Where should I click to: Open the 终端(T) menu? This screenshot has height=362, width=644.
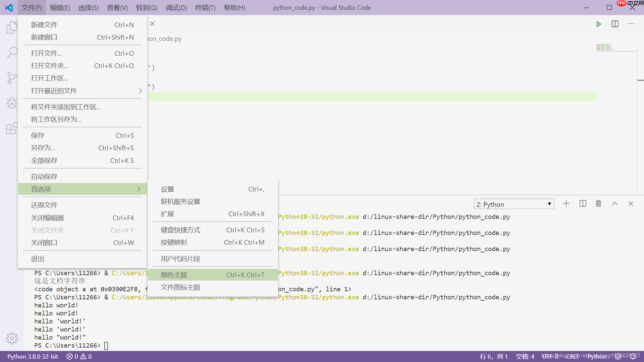205,7
